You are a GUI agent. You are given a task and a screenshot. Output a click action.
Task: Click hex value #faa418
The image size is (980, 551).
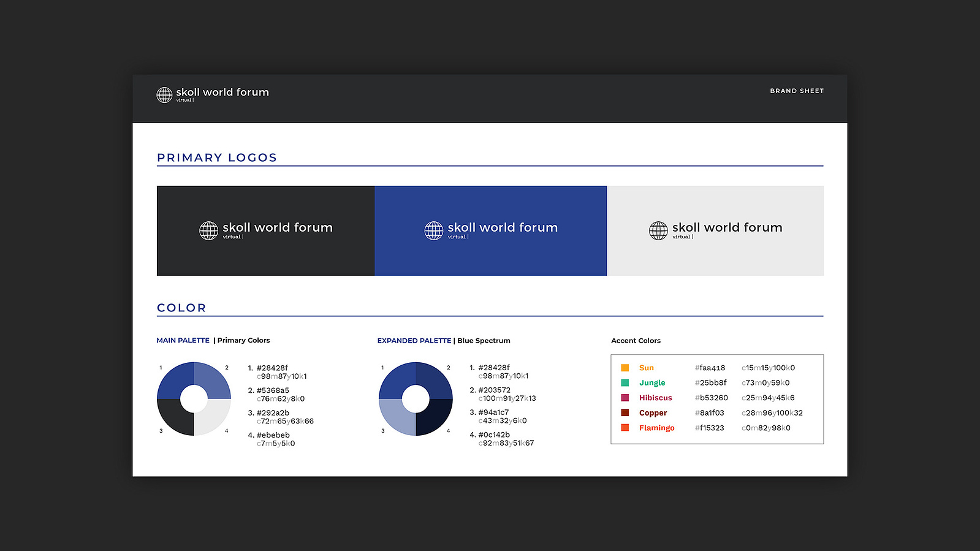[710, 368]
